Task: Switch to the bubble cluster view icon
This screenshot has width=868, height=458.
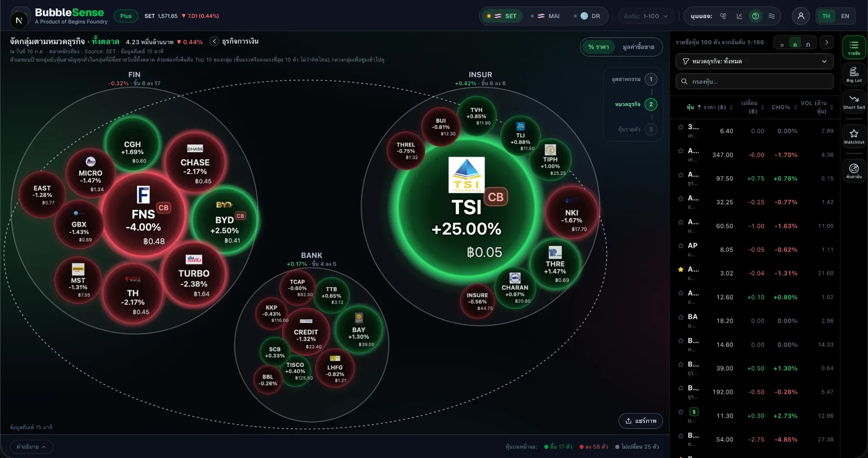Action: click(723, 16)
